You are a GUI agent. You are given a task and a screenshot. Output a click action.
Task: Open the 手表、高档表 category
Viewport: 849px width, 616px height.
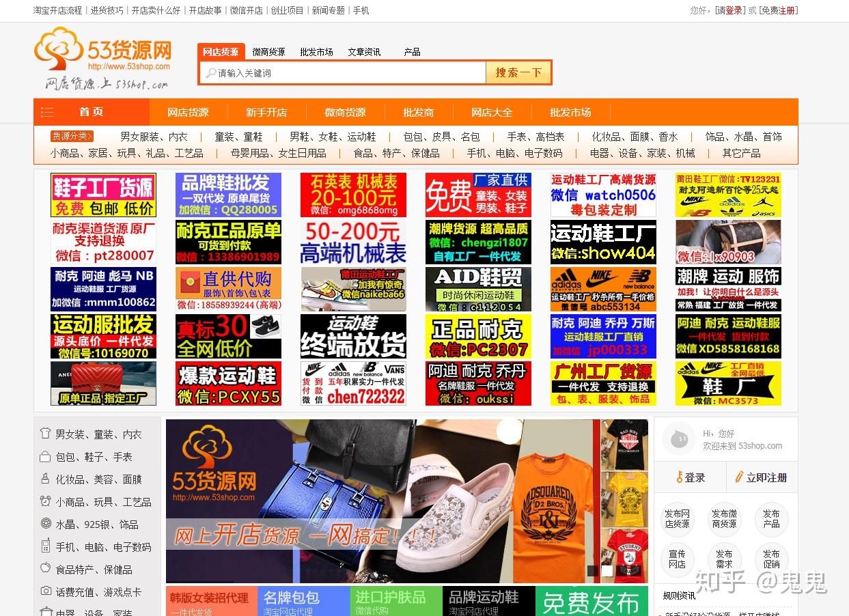coord(535,137)
